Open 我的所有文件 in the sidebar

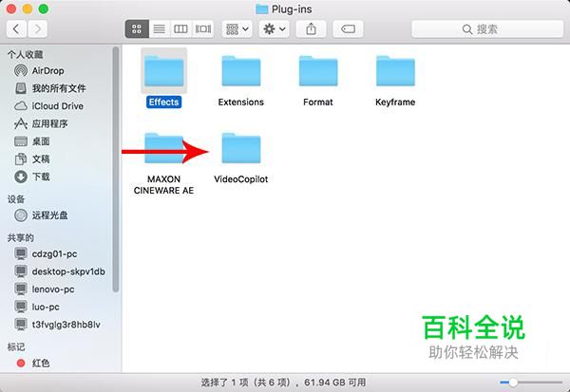pyautogui.click(x=59, y=88)
